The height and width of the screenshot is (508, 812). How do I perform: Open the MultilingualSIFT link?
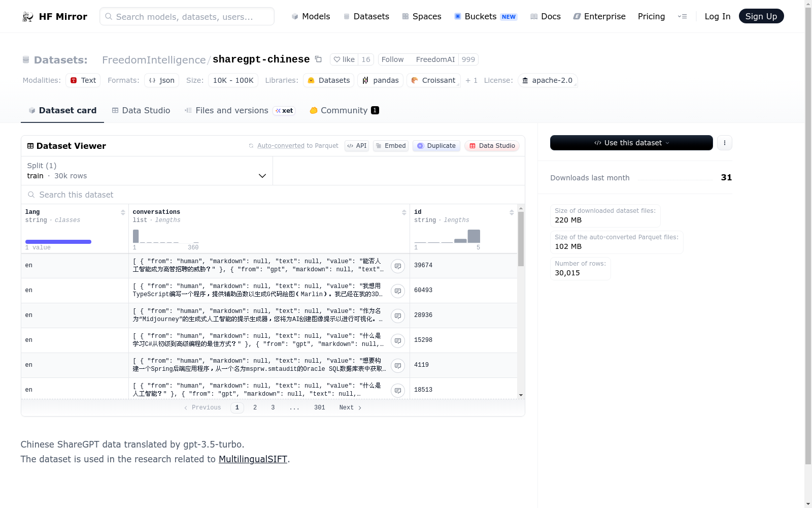tap(253, 459)
